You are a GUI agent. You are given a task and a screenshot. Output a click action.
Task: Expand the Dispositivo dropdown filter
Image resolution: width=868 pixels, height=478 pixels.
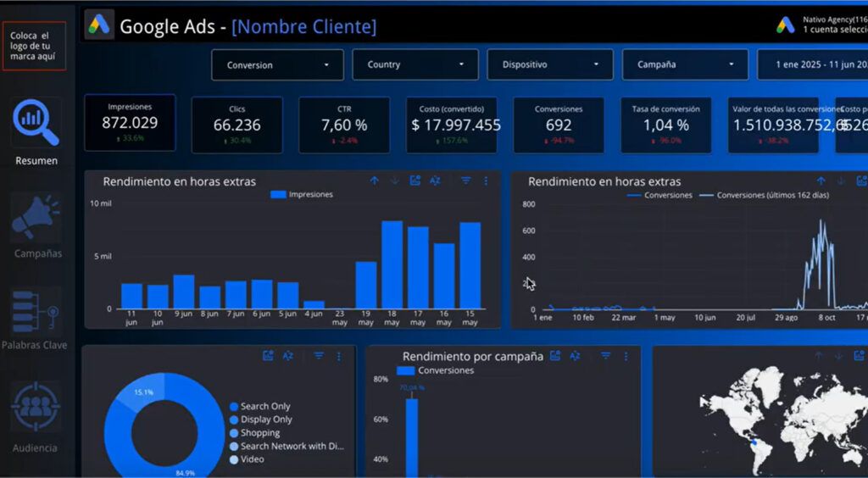point(550,64)
